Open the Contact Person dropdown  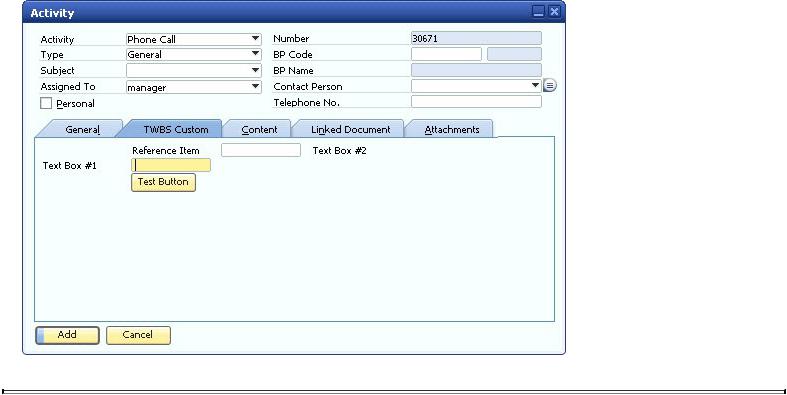pyautogui.click(x=476, y=86)
